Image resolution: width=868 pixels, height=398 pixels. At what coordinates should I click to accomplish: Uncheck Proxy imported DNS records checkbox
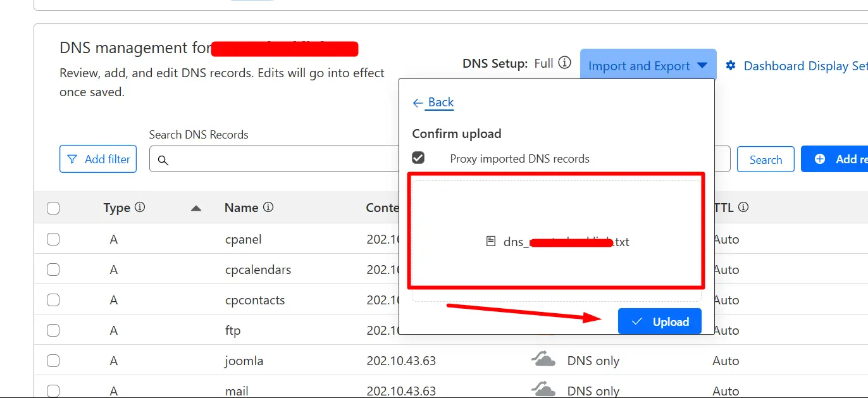(418, 158)
